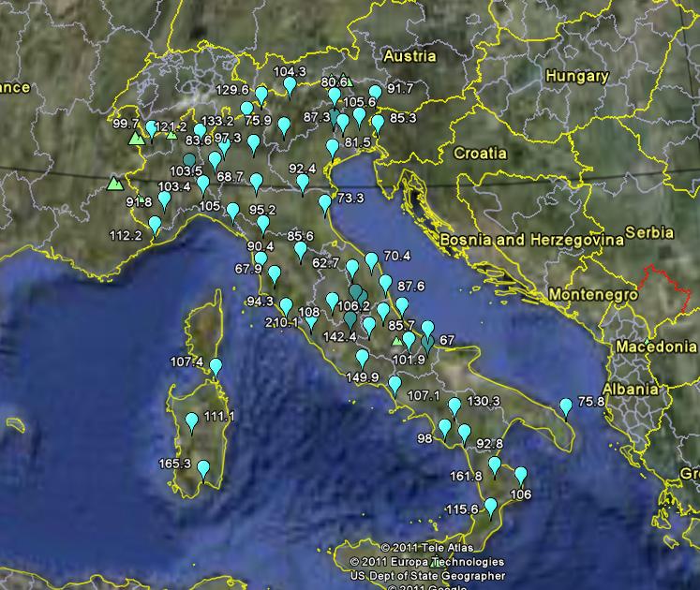
Task: Click the US Dept of State Geographer text
Action: tap(427, 576)
